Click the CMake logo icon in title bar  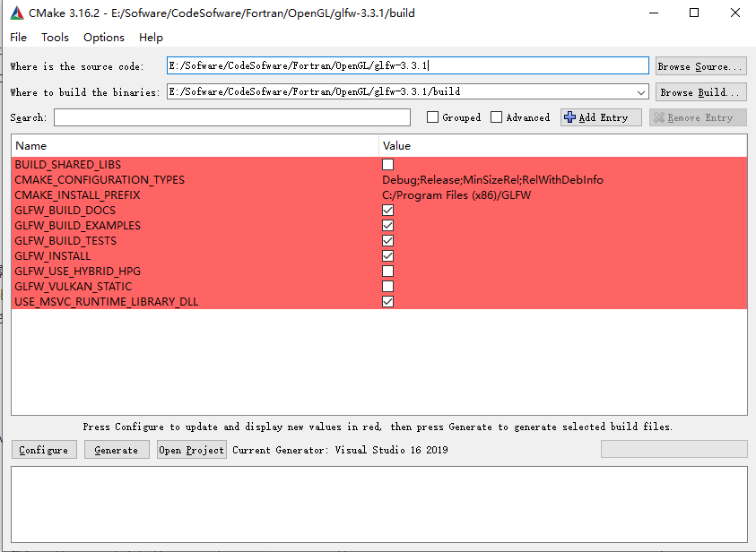coord(17,13)
